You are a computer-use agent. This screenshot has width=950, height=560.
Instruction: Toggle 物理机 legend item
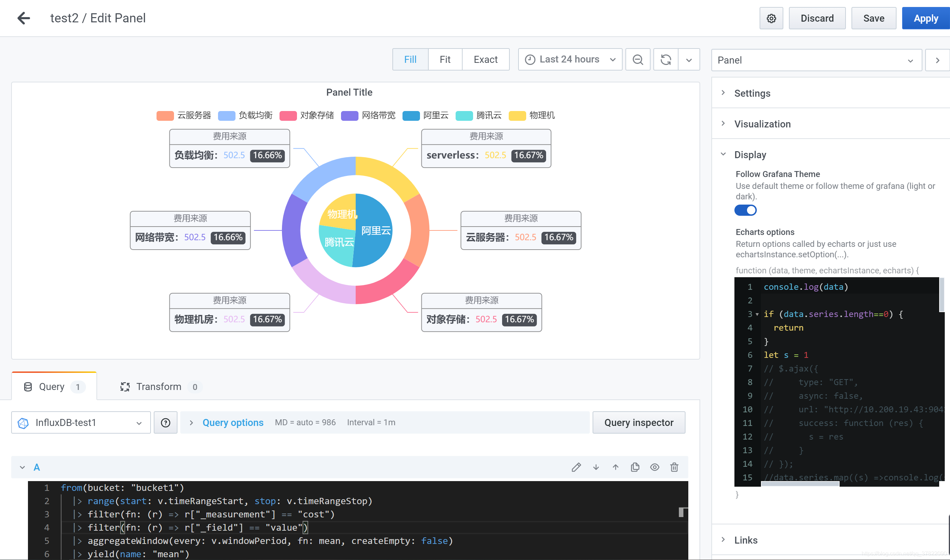pos(532,116)
